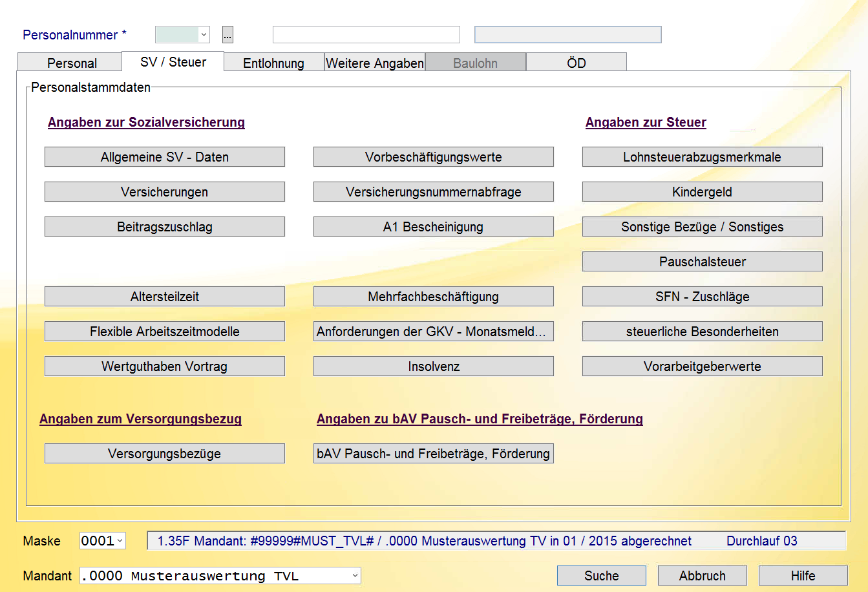868x592 pixels.
Task: Open the Maske 0001 dropdown
Action: pyautogui.click(x=120, y=541)
